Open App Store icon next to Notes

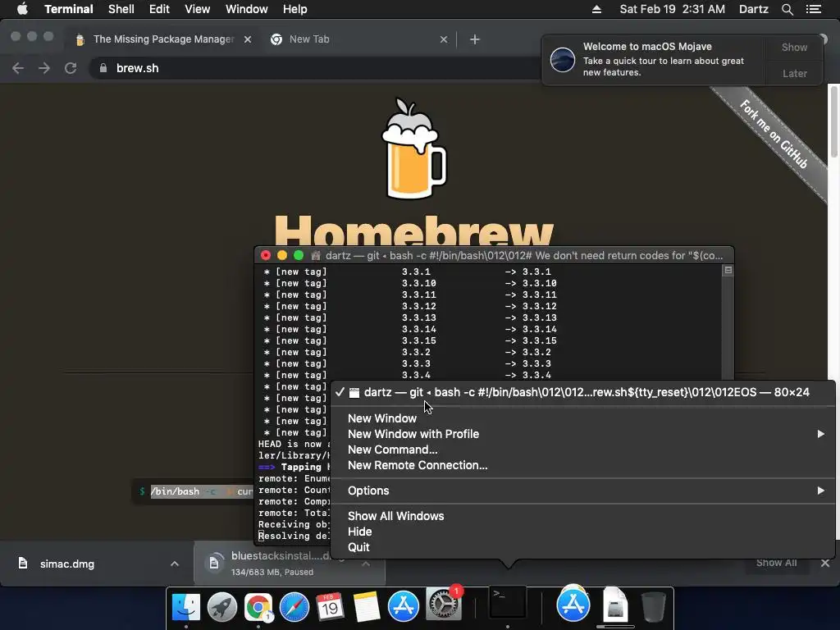(403, 606)
